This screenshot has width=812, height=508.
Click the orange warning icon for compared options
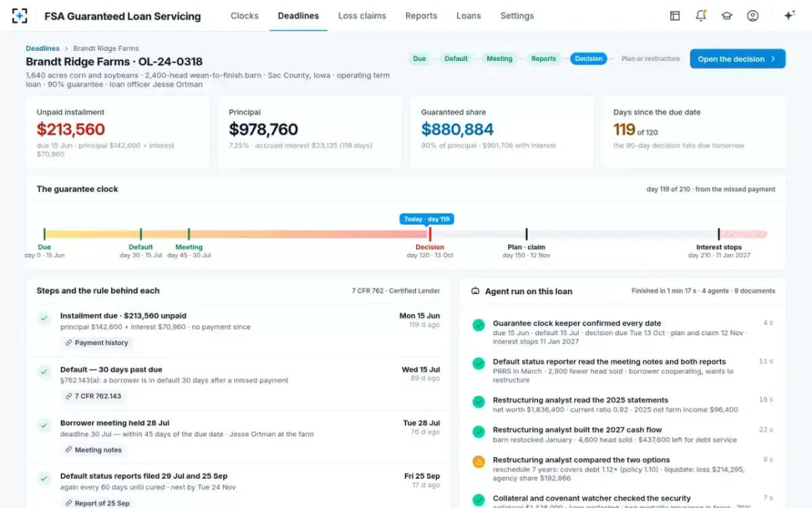[x=478, y=461]
